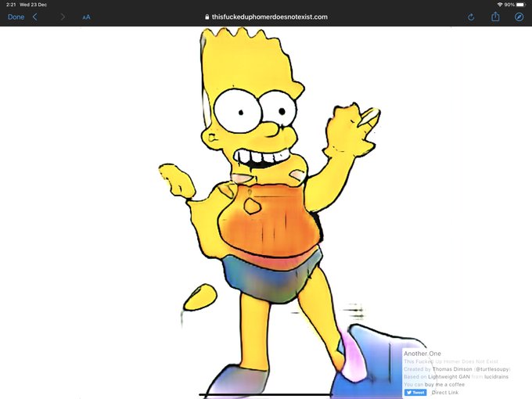Tap the Wi-Fi status icon
Viewport: 532px width, 399px height.
click(500, 5)
